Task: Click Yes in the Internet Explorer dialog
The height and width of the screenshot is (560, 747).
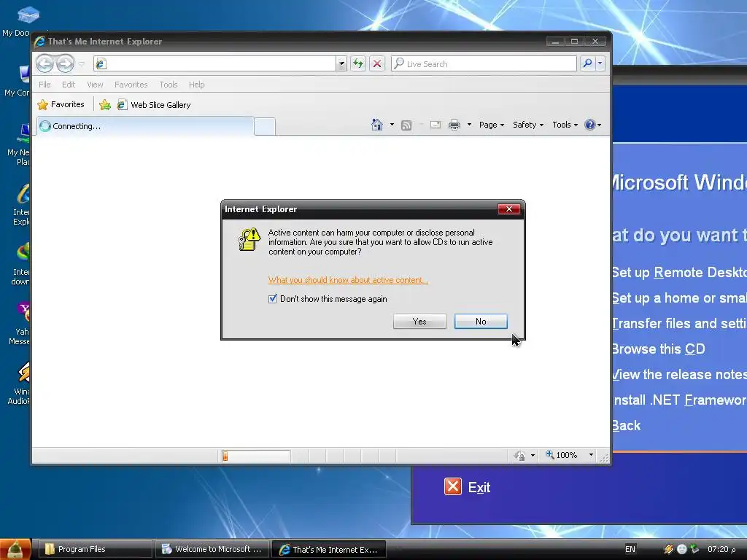Action: [x=419, y=322]
